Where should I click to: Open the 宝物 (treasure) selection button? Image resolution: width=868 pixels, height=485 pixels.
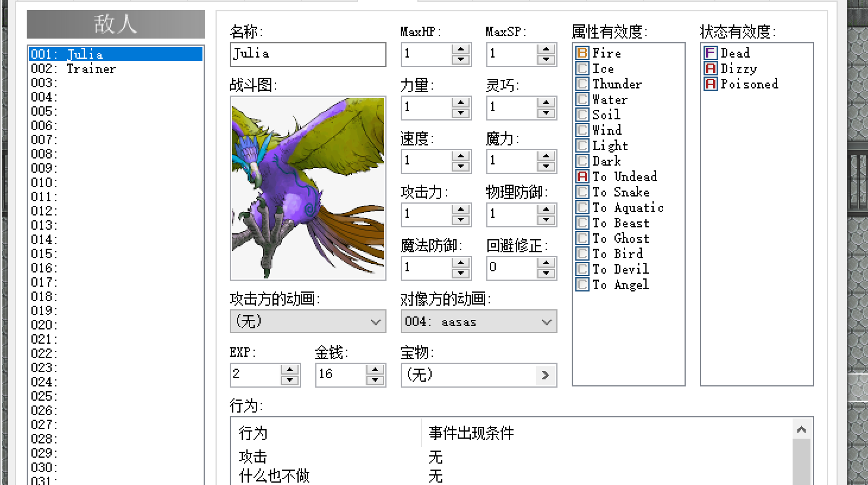click(546, 375)
